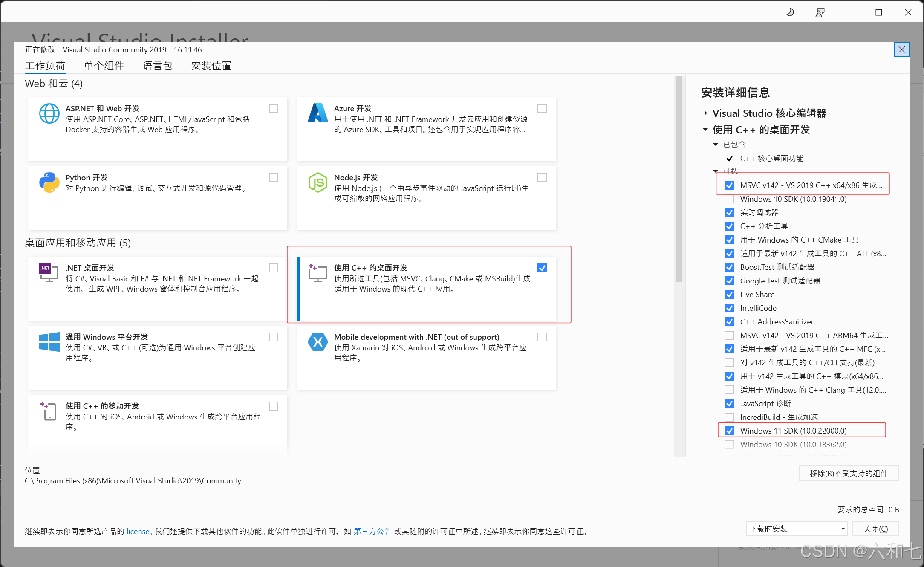Screen dimensions: 924x567
Task: Uncheck Live Share optional component
Action: pos(729,295)
